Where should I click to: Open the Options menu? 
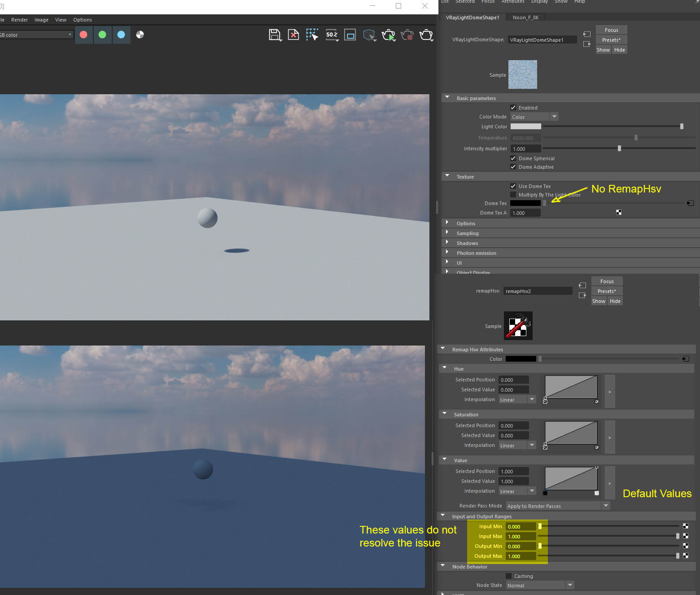point(83,20)
